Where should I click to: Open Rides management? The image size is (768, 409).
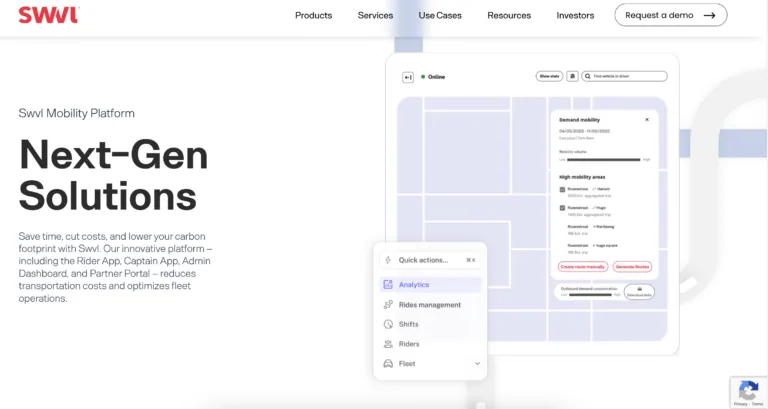(x=430, y=305)
